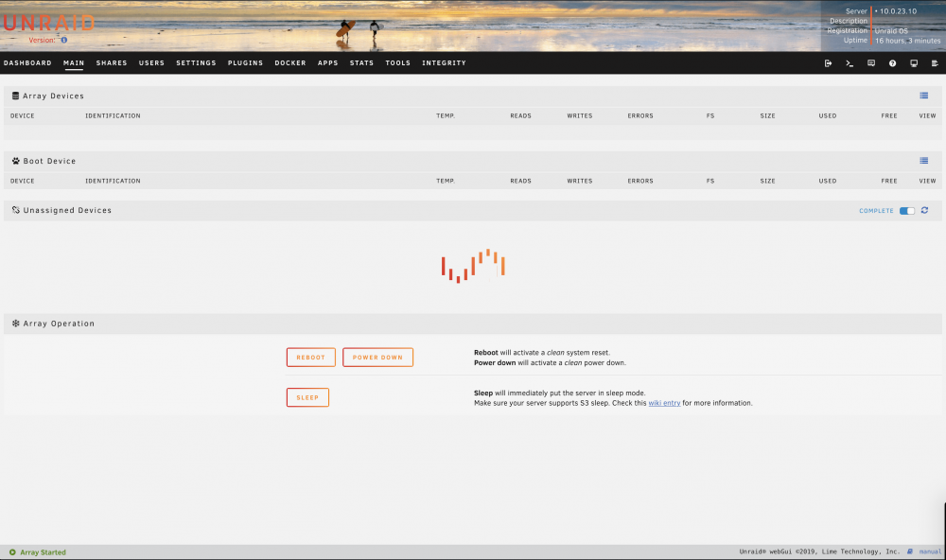Image resolution: width=946 pixels, height=560 pixels.
Task: Select the Main tab
Action: pos(74,62)
